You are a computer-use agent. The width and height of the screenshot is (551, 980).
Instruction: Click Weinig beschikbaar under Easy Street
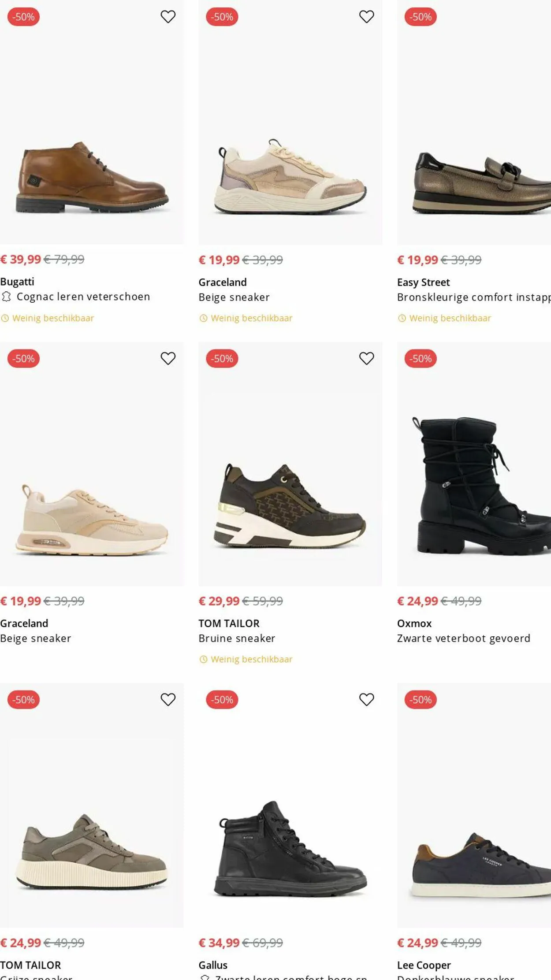coord(450,318)
